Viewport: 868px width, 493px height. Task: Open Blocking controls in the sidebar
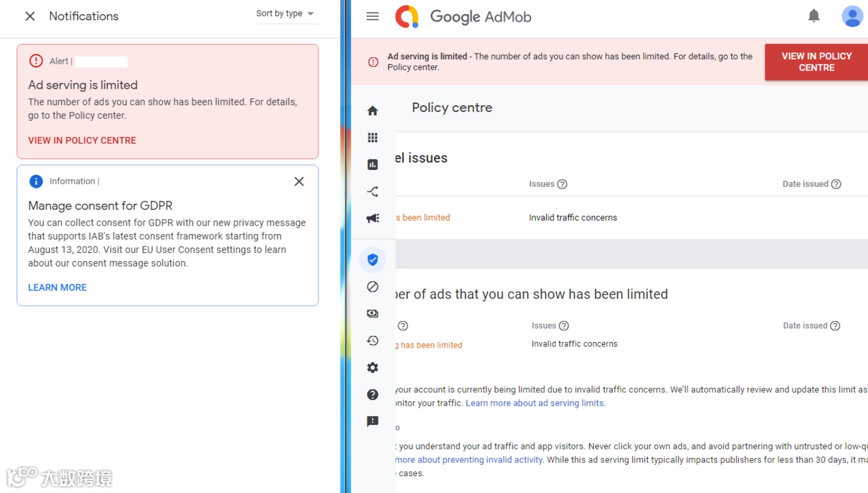(372, 286)
